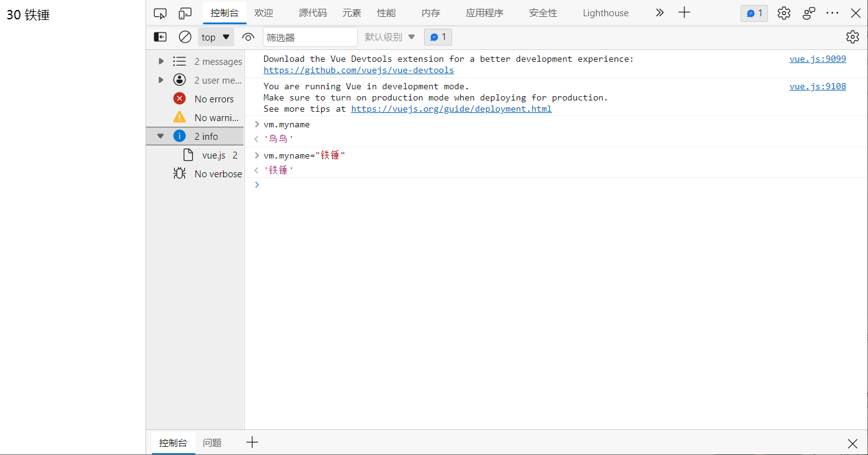Open the vuejs.org deployment guide link
The image size is (868, 455).
pos(451,109)
